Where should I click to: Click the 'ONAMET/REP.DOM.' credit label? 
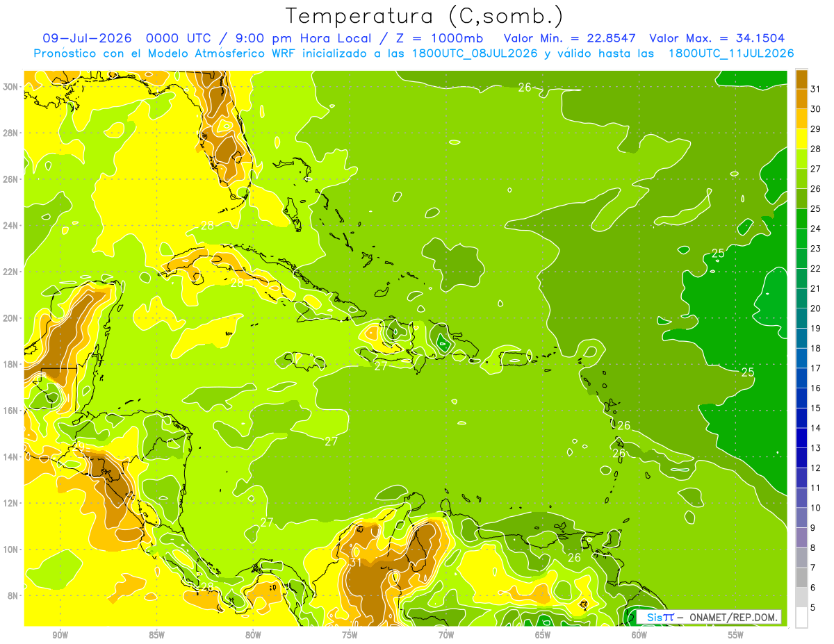tap(734, 617)
